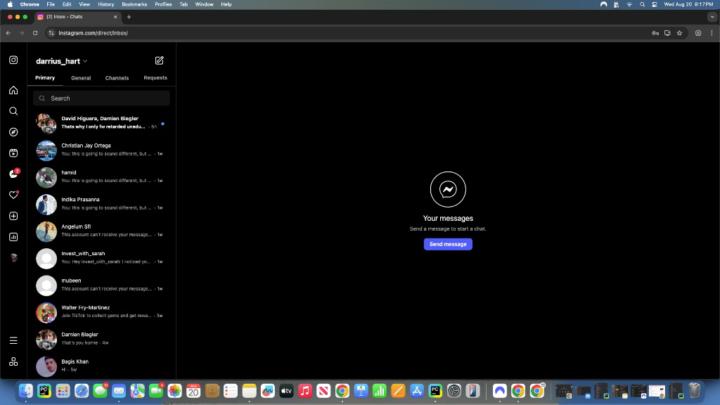Image resolution: width=720 pixels, height=405 pixels.
Task: Open the Search icon in sidebar
Action: pyautogui.click(x=13, y=111)
